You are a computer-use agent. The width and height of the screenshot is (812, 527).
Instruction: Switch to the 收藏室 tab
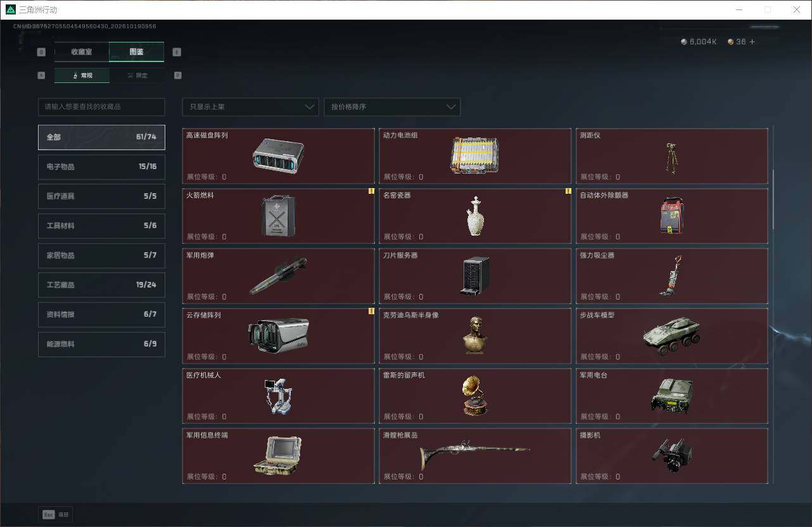(82, 52)
